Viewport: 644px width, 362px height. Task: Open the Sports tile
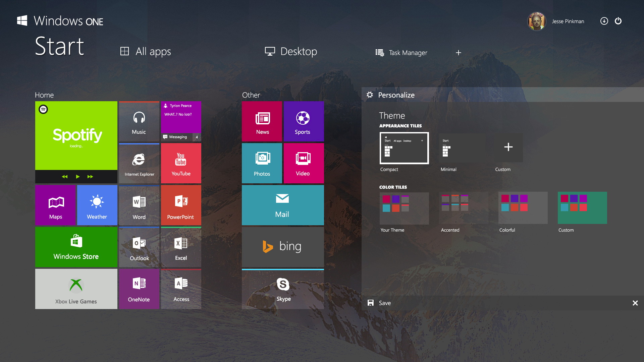[x=304, y=121]
